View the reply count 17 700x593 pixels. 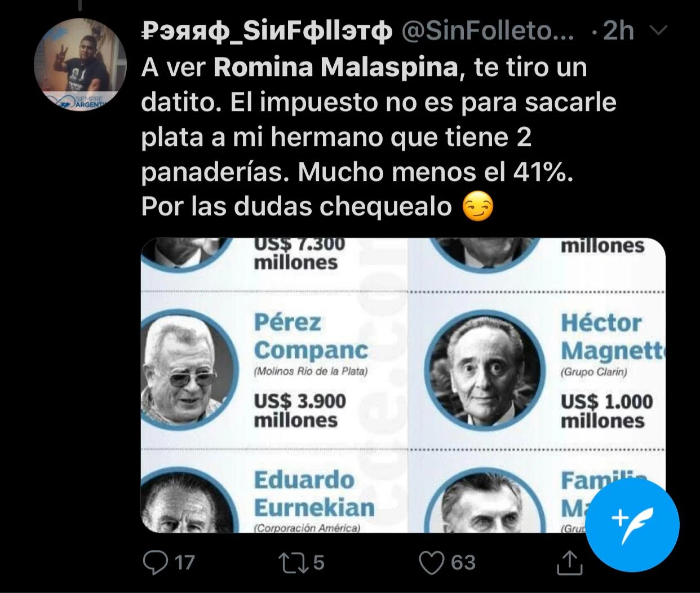tap(184, 563)
